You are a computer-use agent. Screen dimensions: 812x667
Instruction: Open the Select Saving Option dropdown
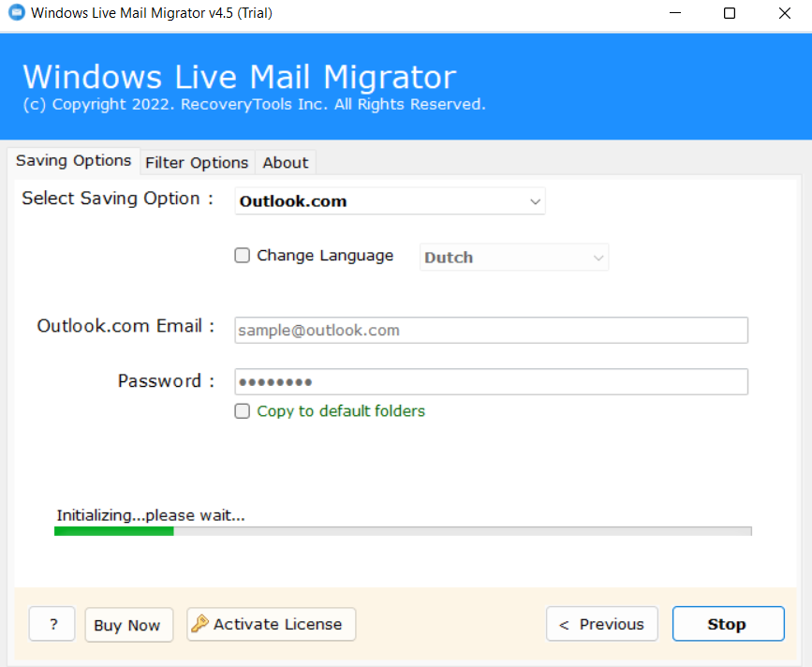[x=390, y=200]
